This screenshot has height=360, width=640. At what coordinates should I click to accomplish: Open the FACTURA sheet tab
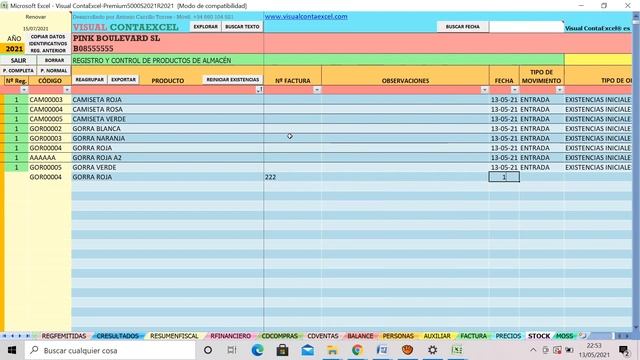[473, 336]
